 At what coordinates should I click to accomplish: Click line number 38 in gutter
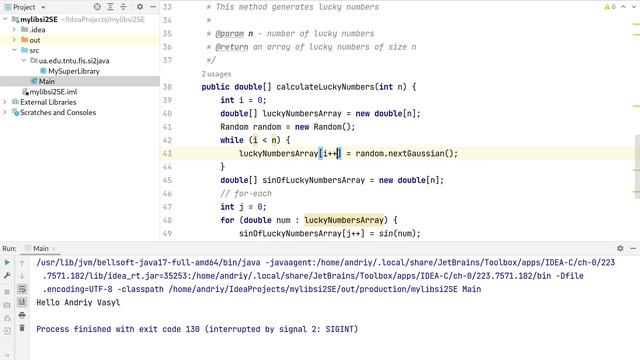coord(167,87)
